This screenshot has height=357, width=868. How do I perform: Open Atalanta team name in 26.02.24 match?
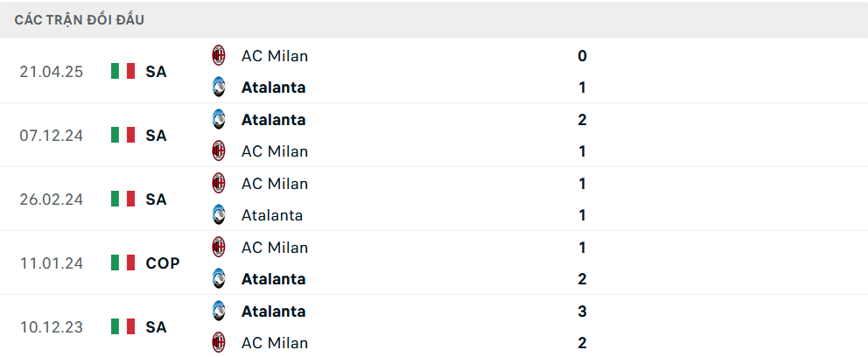pos(272,215)
